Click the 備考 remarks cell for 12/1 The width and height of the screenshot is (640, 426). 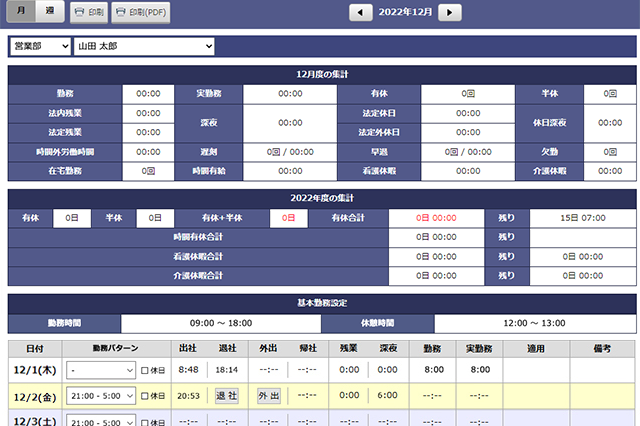pyautogui.click(x=600, y=369)
